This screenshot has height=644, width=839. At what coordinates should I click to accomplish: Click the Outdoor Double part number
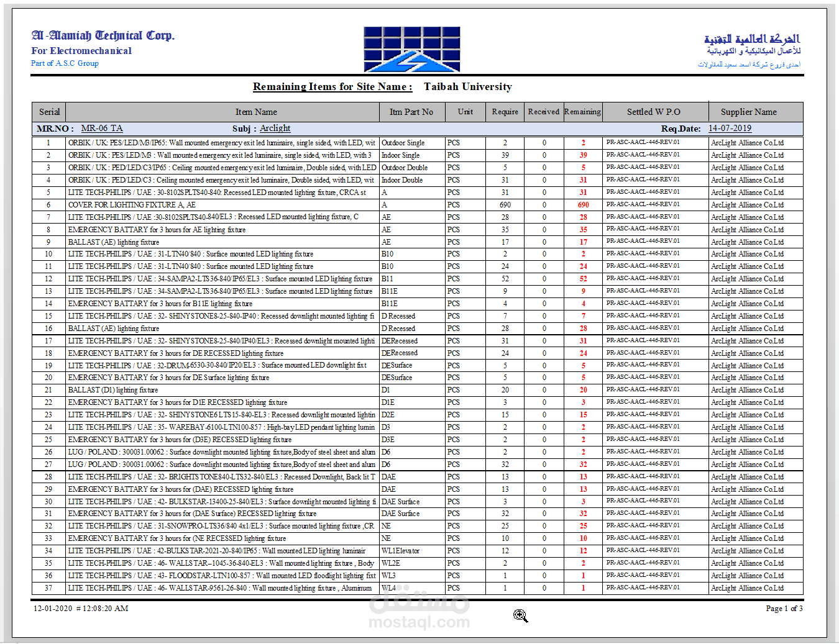[x=405, y=168]
